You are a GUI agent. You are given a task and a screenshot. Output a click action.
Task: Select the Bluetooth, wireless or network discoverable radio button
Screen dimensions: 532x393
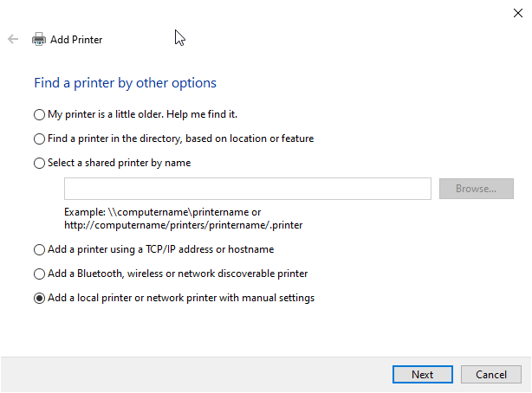[x=39, y=274]
